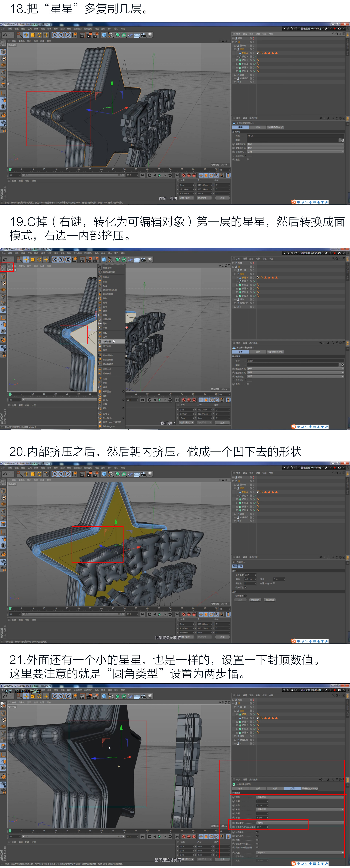
Task: Open the 顶端 圆角封顶 dropdown
Action: (300, 797)
